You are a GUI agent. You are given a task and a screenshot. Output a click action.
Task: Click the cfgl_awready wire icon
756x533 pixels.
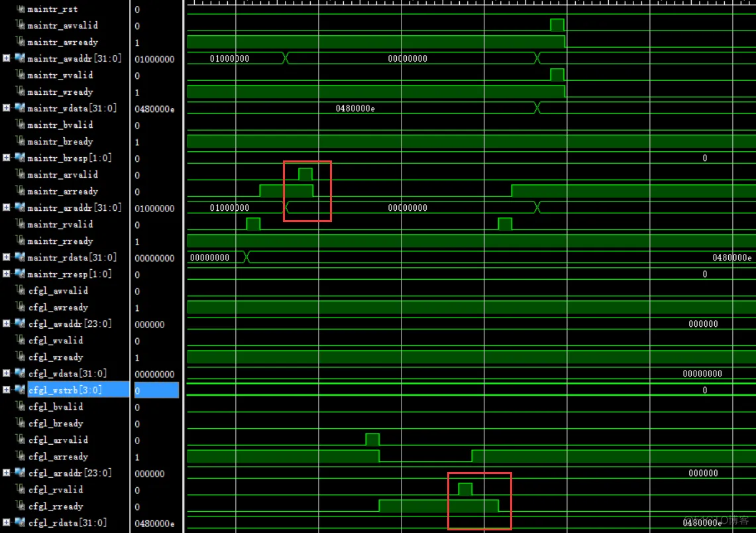(21, 307)
